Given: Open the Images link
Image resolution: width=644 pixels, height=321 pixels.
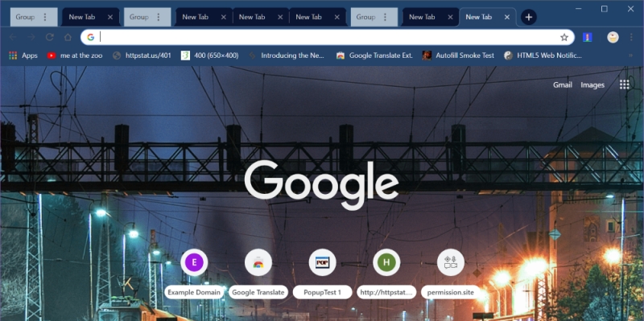Looking at the screenshot, I should [x=592, y=85].
